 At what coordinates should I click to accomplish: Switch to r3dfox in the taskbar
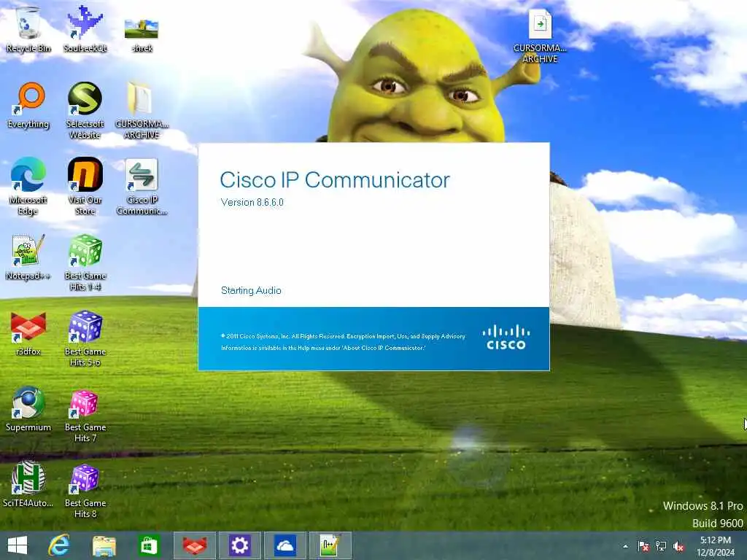click(195, 545)
